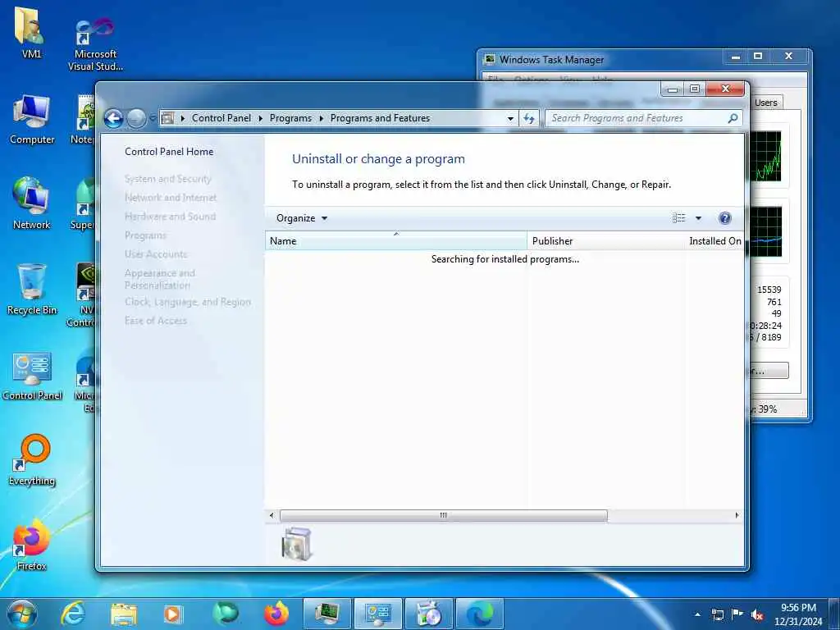Open the recent pages dropdown beside navigation arrows

tap(152, 118)
